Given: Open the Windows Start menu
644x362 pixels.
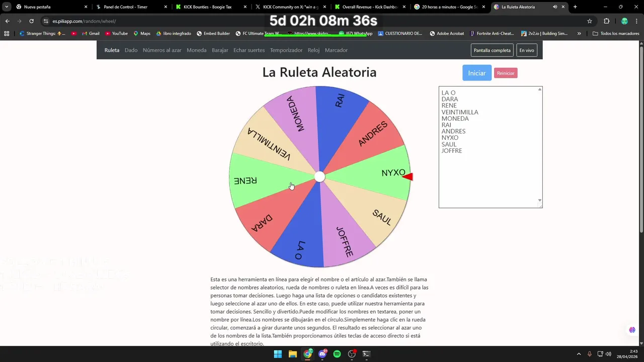Looking at the screenshot, I should [x=278, y=354].
